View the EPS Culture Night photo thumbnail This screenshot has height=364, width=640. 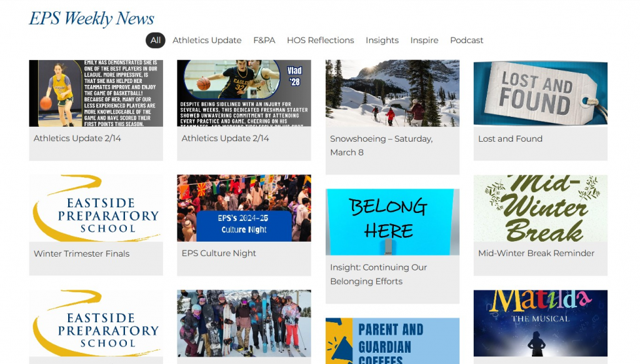tap(244, 209)
